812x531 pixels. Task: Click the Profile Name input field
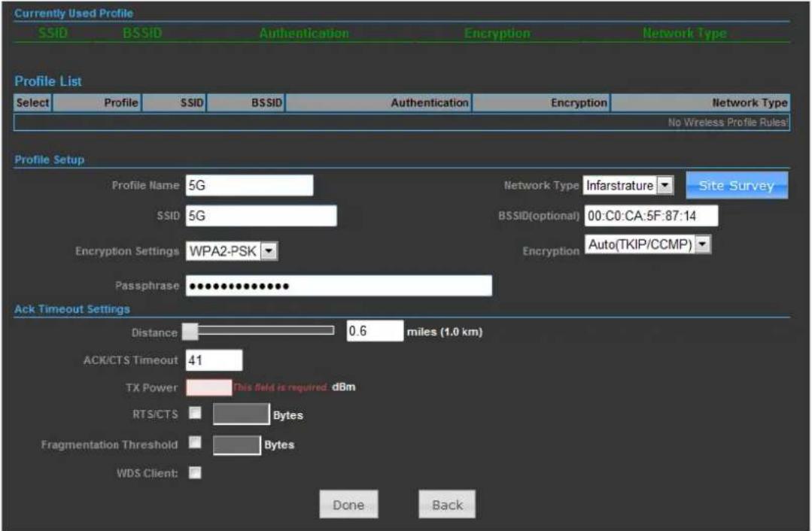[250, 185]
